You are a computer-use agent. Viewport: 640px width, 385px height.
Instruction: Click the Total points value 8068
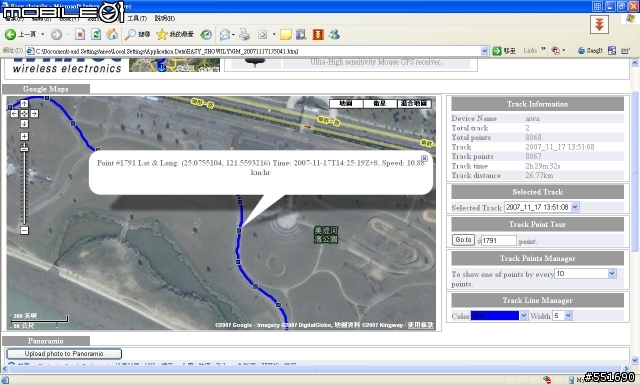point(533,137)
